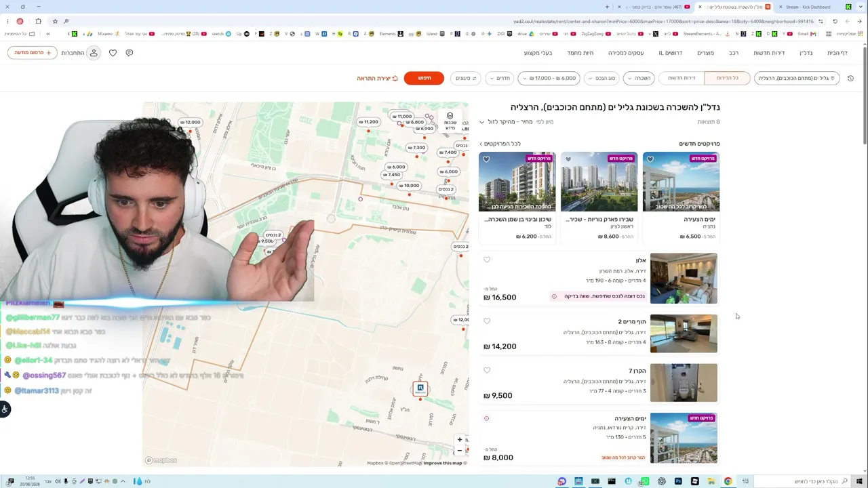This screenshot has height=488, width=868.
Task: Click the 12,000 price marker on map
Action: pyautogui.click(x=190, y=123)
